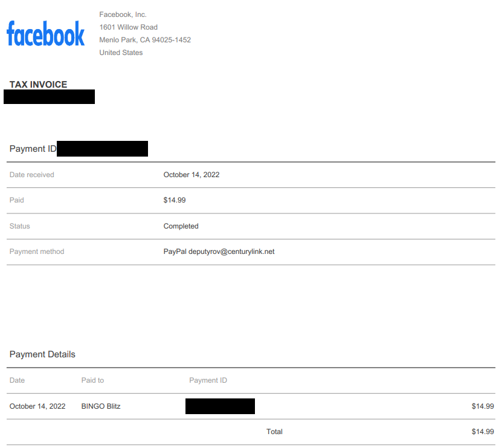Click the 'Payment ID' column header in table

pos(208,380)
